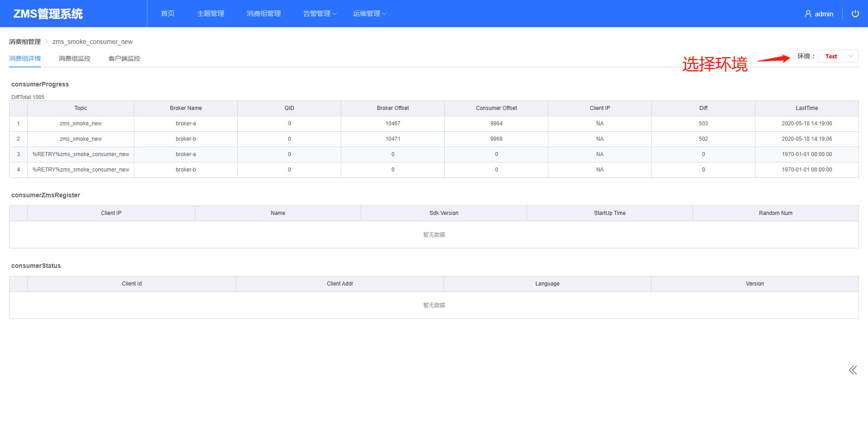The width and height of the screenshot is (868, 424).
Task: Select the Broker Offset value 10471
Action: click(x=393, y=139)
